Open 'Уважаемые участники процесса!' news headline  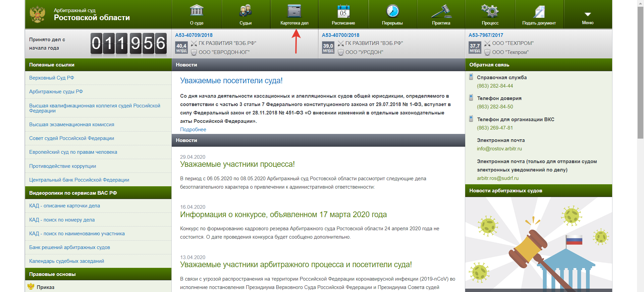click(x=237, y=164)
